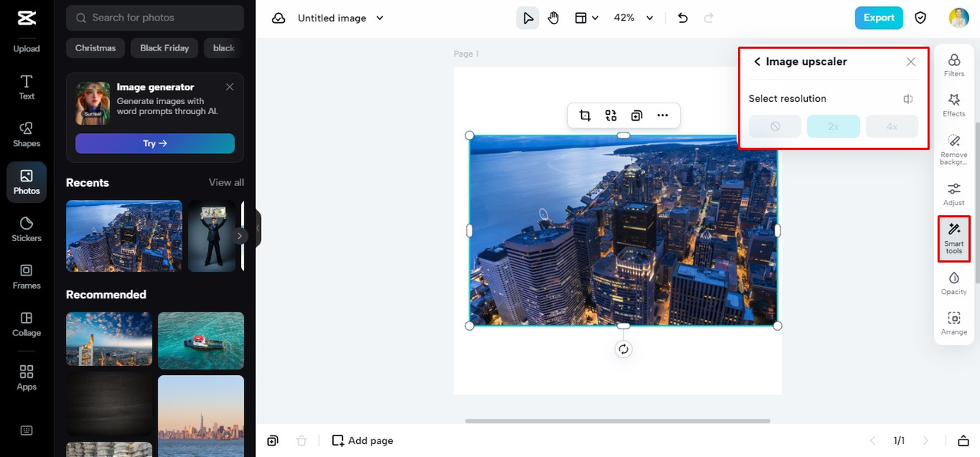This screenshot has width=980, height=457.
Task: Close the Image upscaler panel
Action: pyautogui.click(x=911, y=62)
